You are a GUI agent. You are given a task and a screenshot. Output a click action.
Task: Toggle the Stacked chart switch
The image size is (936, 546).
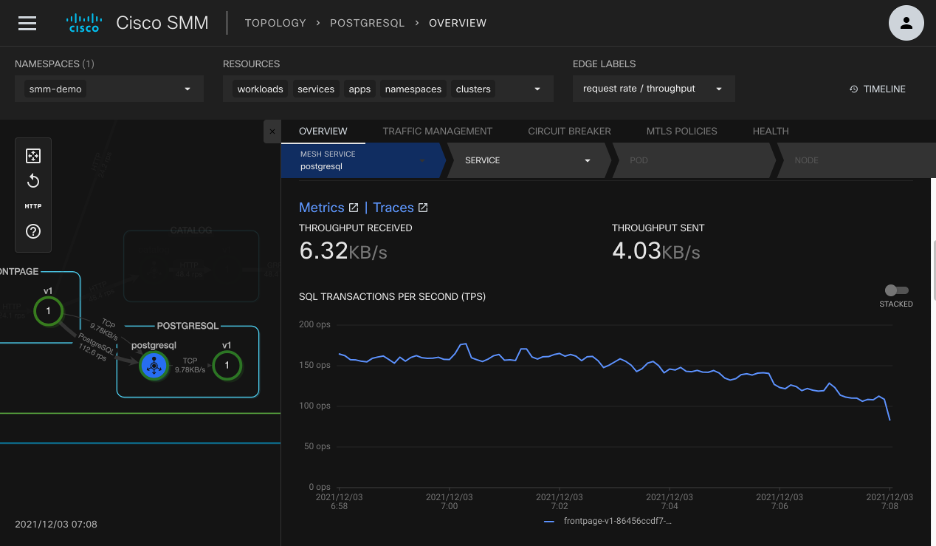pos(896,290)
